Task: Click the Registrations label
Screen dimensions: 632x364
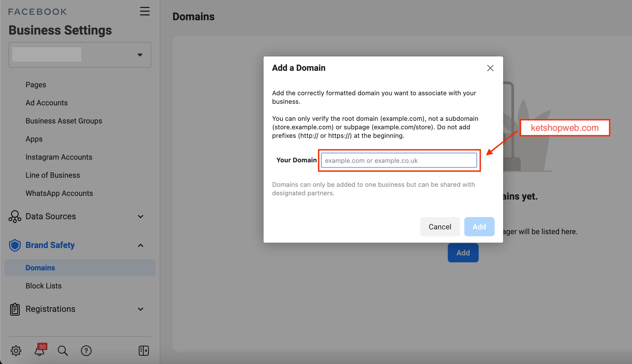Action: (51, 309)
